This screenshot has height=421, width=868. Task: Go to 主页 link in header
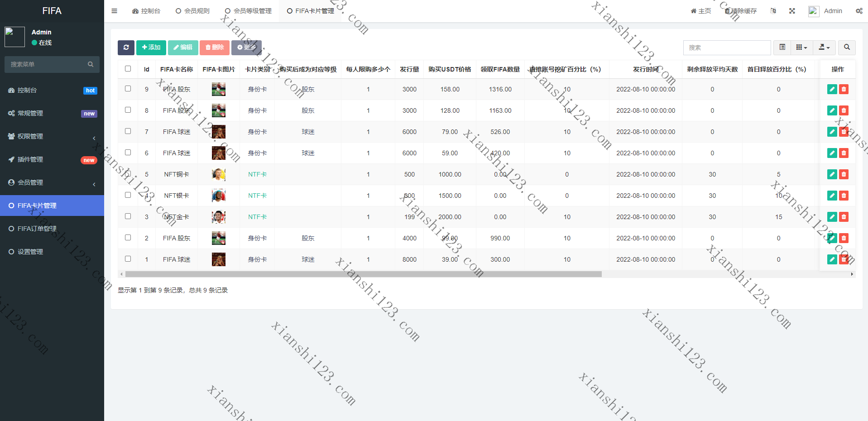[x=701, y=11]
